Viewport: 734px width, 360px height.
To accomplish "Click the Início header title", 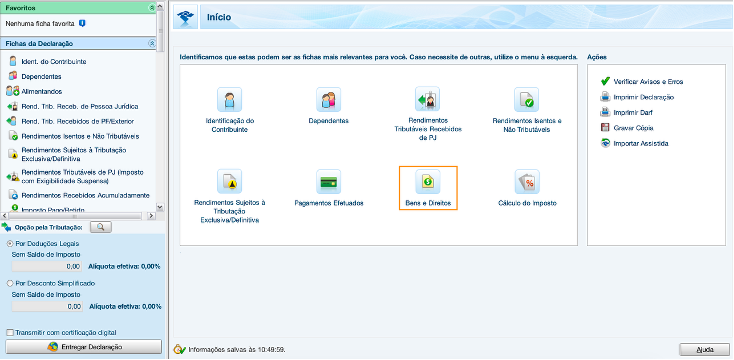I will (x=219, y=17).
